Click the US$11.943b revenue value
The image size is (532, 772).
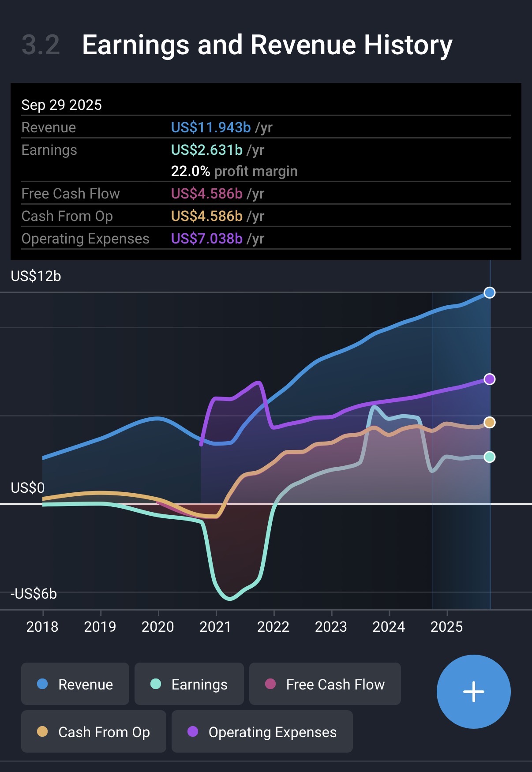coord(211,127)
